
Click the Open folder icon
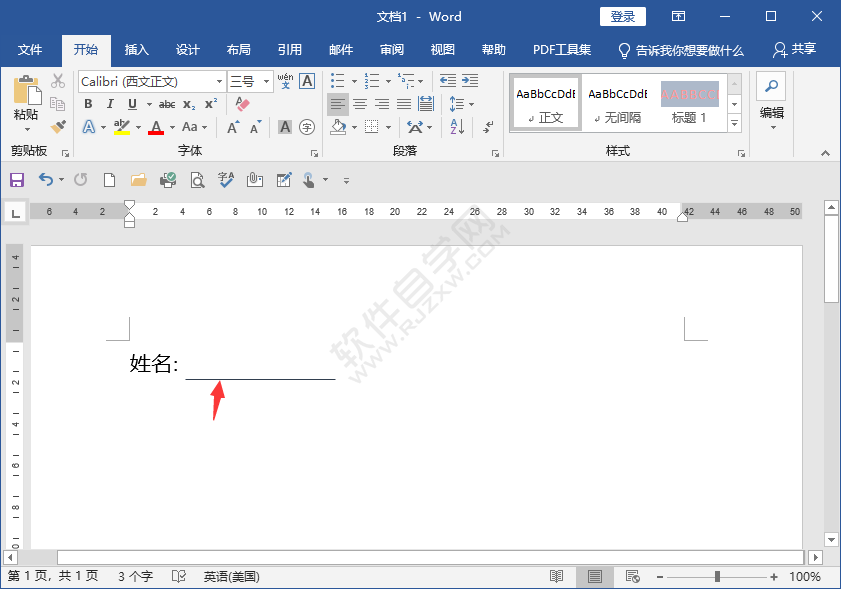click(139, 180)
